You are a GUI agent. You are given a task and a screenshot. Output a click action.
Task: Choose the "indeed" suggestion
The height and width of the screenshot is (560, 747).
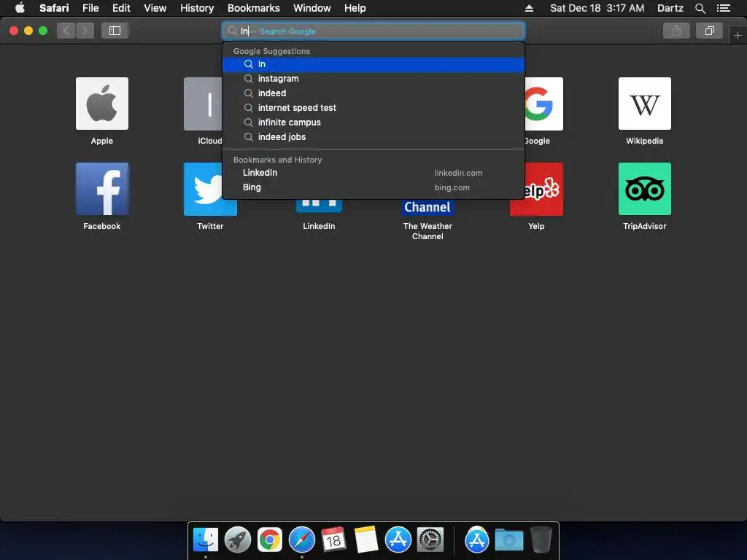coord(373,93)
